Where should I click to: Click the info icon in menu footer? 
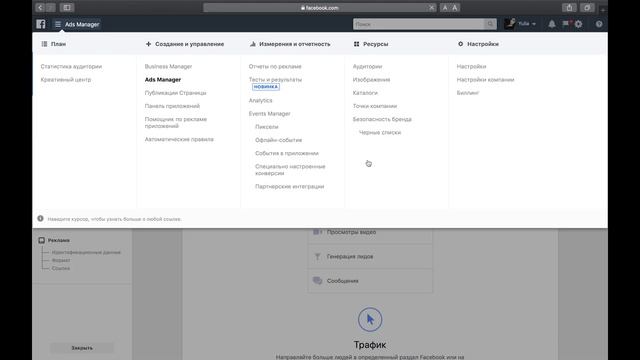pyautogui.click(x=40, y=219)
